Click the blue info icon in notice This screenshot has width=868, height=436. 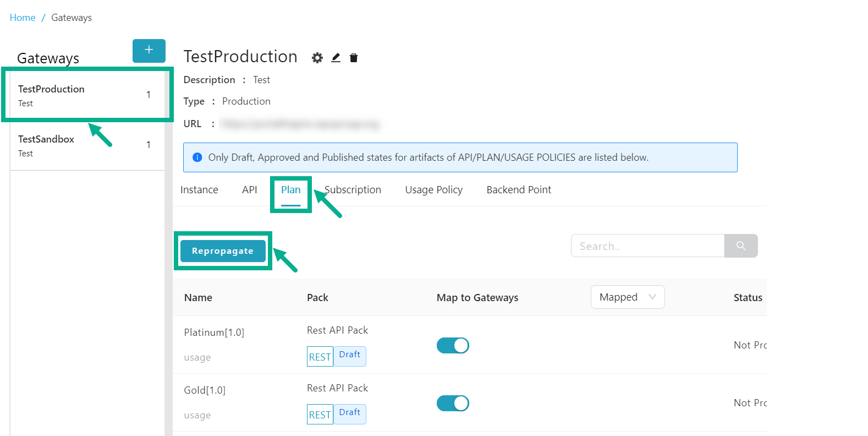click(197, 157)
